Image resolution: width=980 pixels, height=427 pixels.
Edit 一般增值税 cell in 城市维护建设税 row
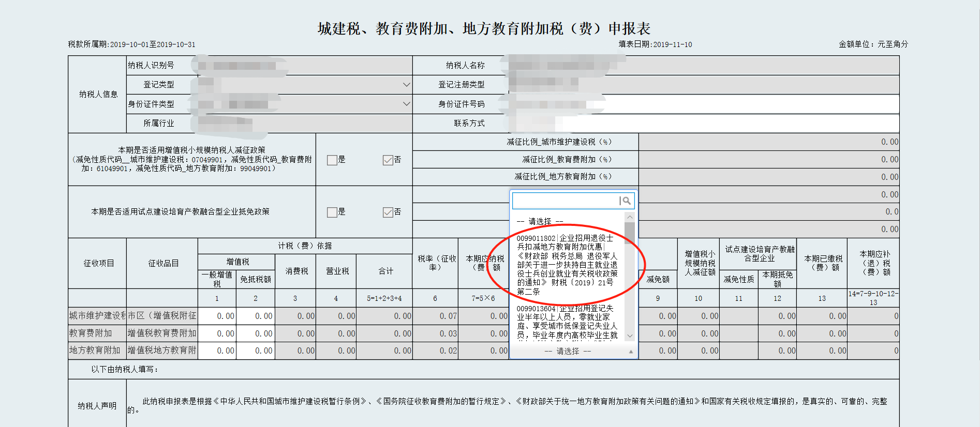coord(217,316)
